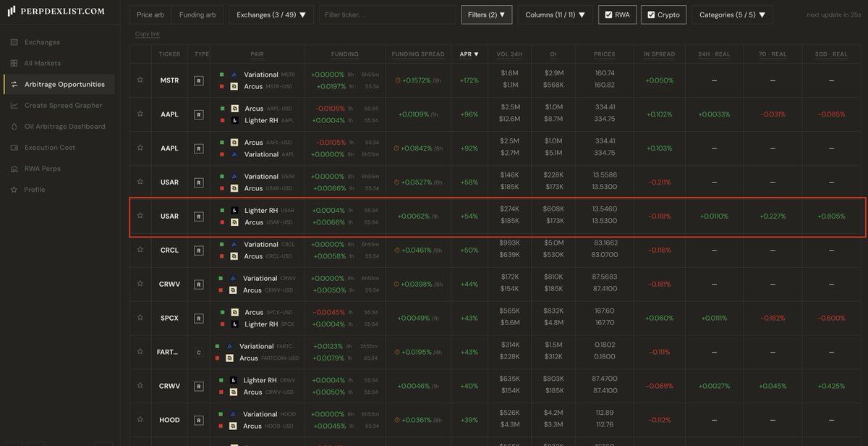868x446 pixels.
Task: Open the Columns (11 / 11) dropdown
Action: 555,14
